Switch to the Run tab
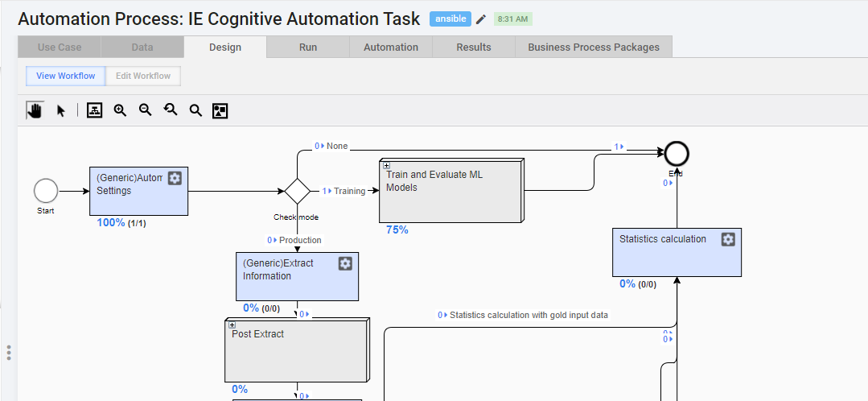 click(308, 47)
